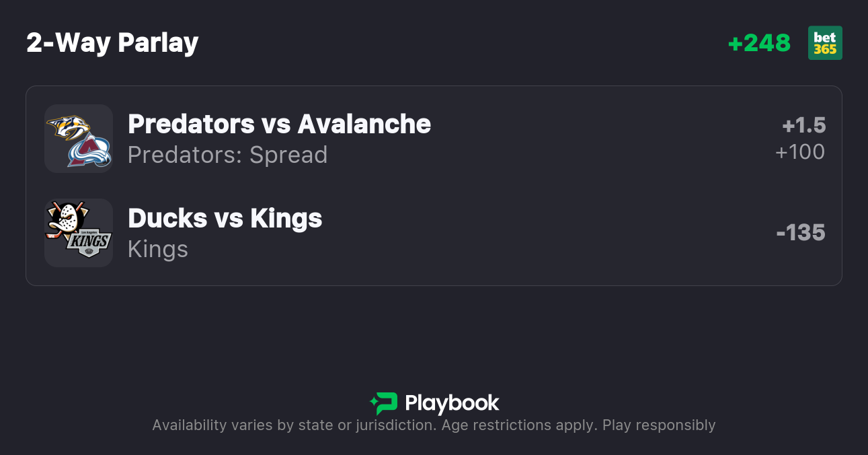Click the bet365 sportsbook logo
This screenshot has width=868, height=455.
(x=825, y=43)
